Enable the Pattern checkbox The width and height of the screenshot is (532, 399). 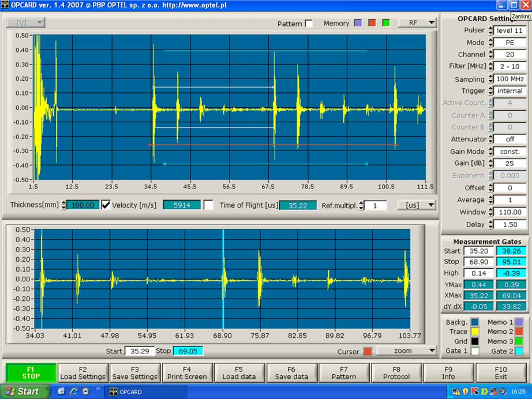click(309, 24)
